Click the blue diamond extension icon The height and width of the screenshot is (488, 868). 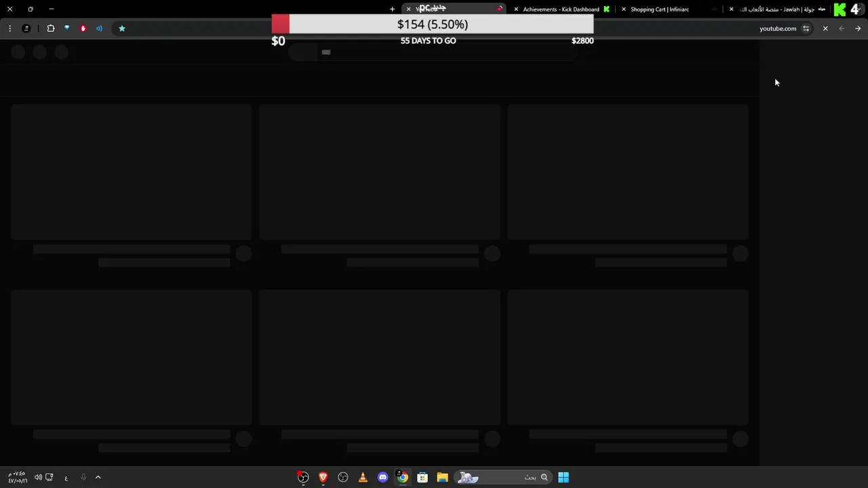pos(67,28)
